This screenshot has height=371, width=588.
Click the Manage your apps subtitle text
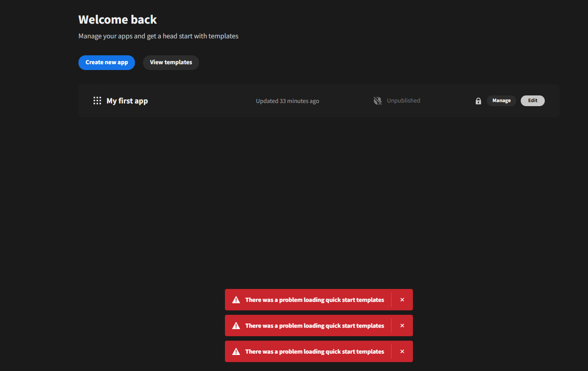(x=159, y=36)
